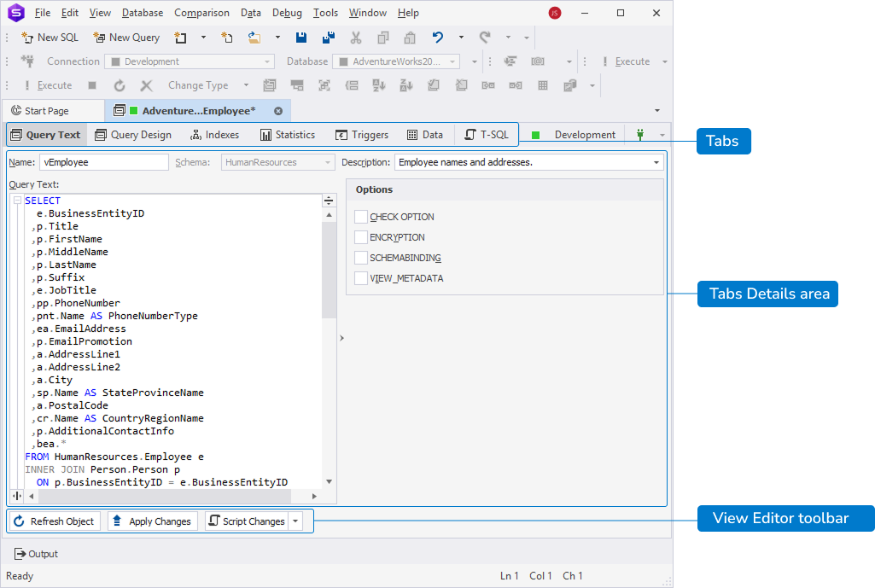Click the Copy icon in the toolbar

coord(382,38)
